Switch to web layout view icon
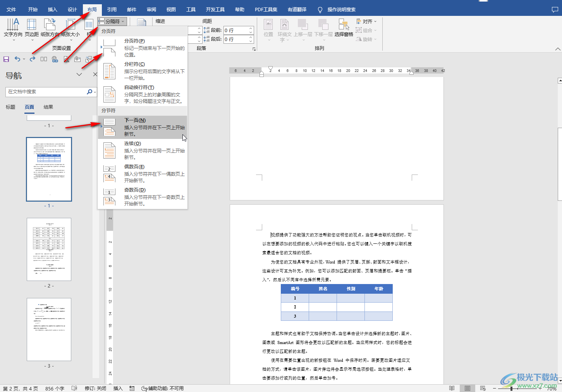 pos(483,388)
